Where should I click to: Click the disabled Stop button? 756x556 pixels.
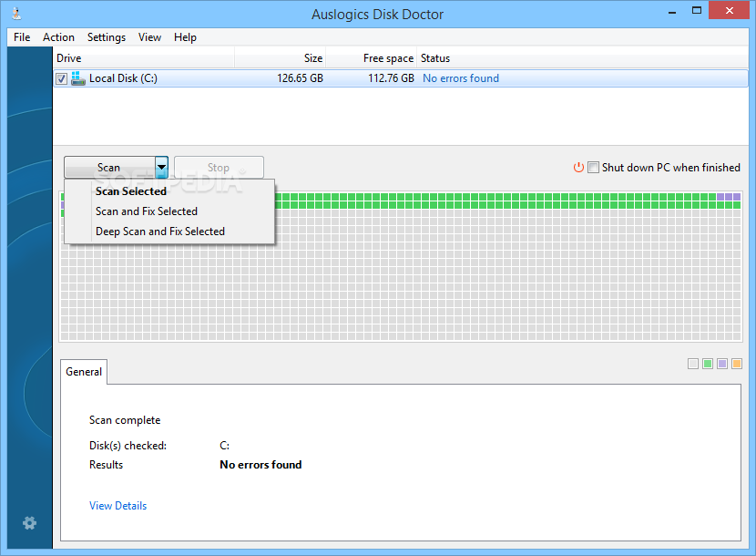(x=219, y=168)
